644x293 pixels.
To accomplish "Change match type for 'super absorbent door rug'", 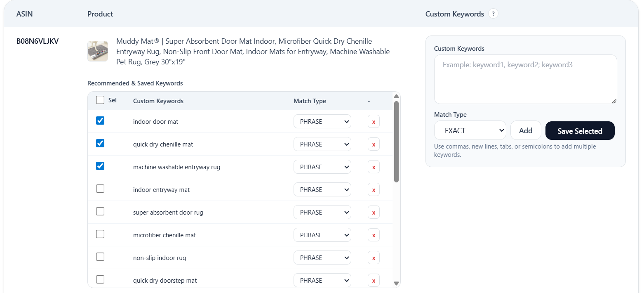I will point(322,213).
